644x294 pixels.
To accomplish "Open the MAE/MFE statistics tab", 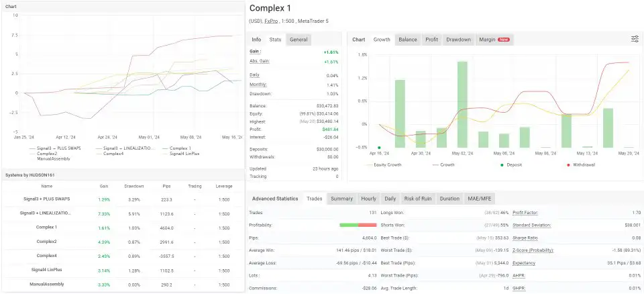I will pyautogui.click(x=481, y=199).
